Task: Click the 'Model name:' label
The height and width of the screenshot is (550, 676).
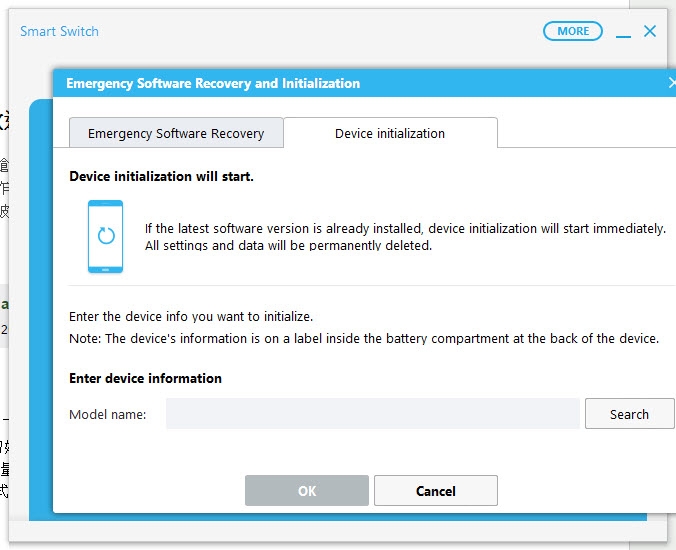Action: pyautogui.click(x=108, y=414)
